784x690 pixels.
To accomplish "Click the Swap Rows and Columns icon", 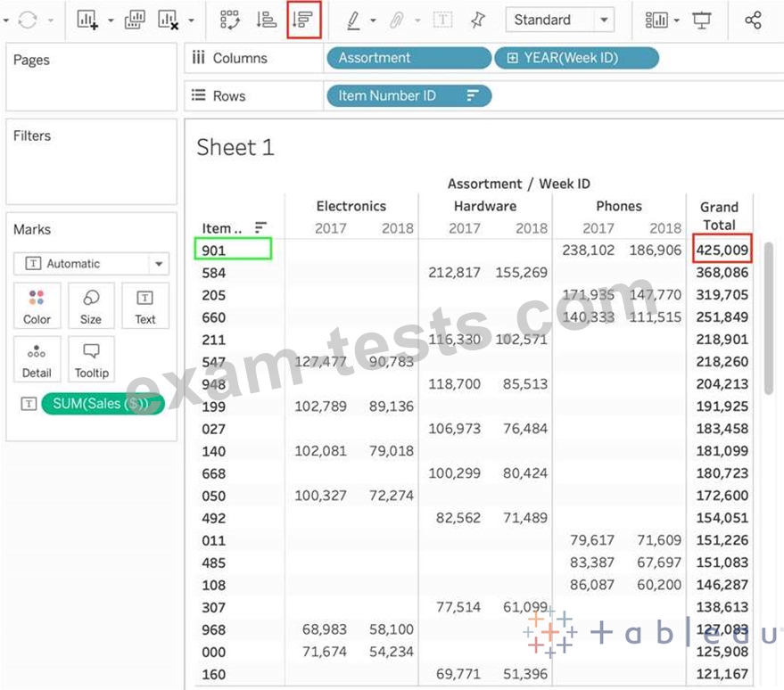I will [230, 20].
